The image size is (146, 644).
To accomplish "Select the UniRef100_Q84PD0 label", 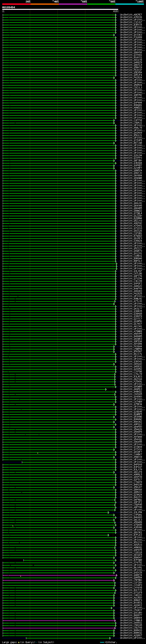I will (131, 427).
